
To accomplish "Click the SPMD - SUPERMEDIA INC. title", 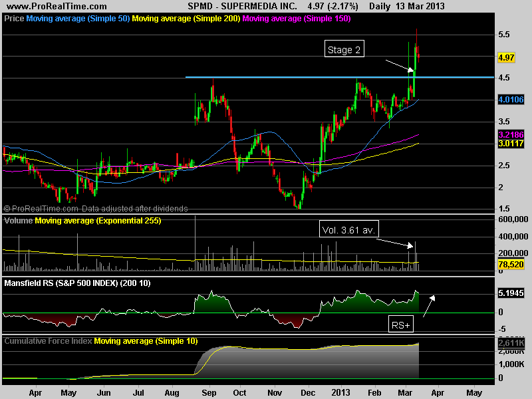I will pos(242,7).
